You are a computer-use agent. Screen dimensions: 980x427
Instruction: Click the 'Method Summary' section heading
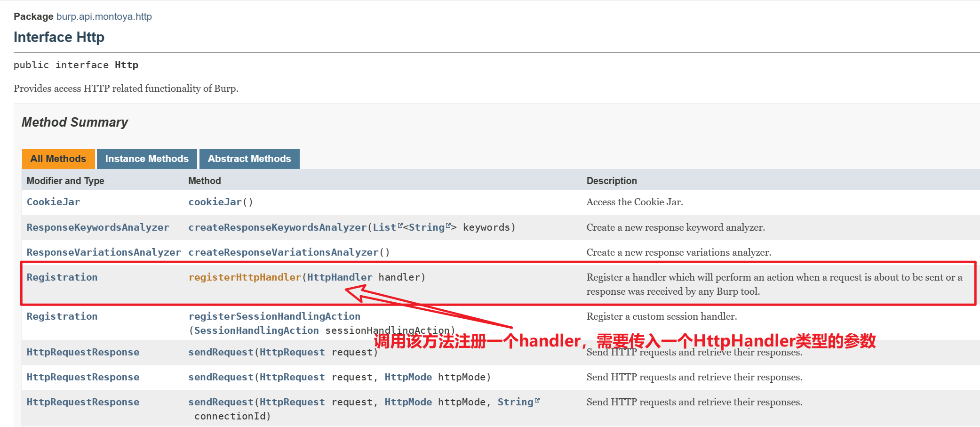[75, 122]
